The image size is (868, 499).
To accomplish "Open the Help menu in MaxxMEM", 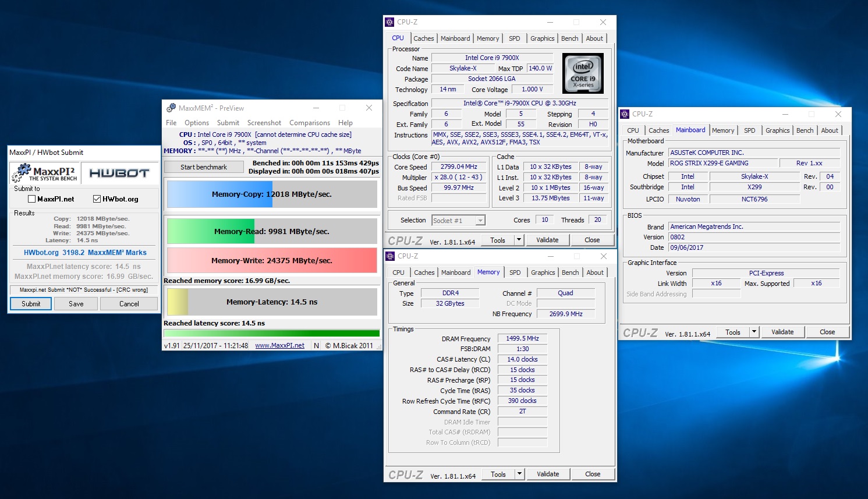I will coord(346,123).
